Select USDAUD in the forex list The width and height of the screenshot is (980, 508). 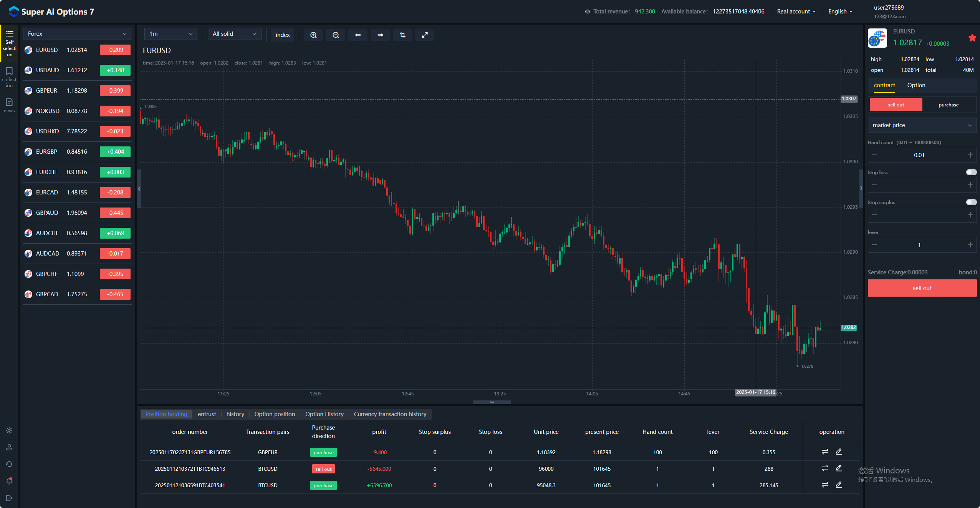coord(77,70)
